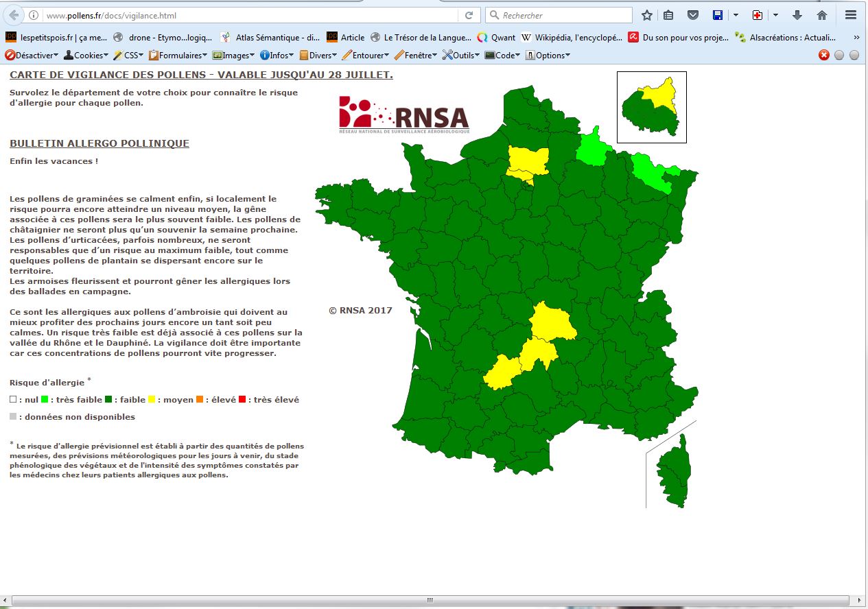Show the bookmarks list icon

[668, 15]
